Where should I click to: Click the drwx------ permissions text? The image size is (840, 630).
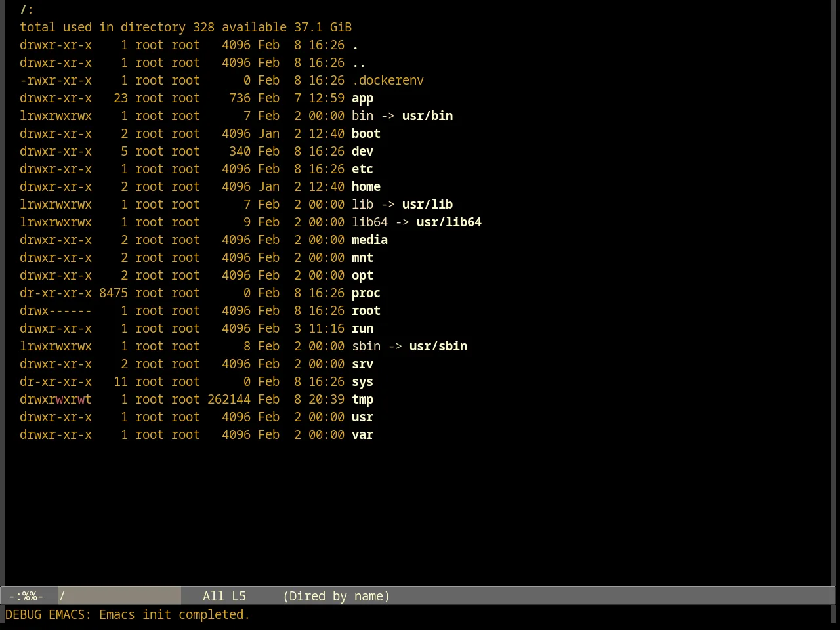coord(56,311)
